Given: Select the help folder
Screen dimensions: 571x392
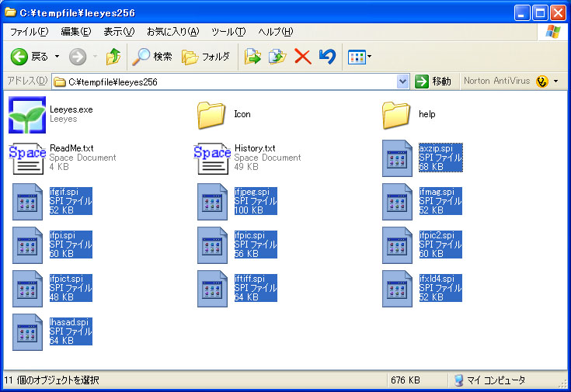Looking at the screenshot, I should [396, 115].
